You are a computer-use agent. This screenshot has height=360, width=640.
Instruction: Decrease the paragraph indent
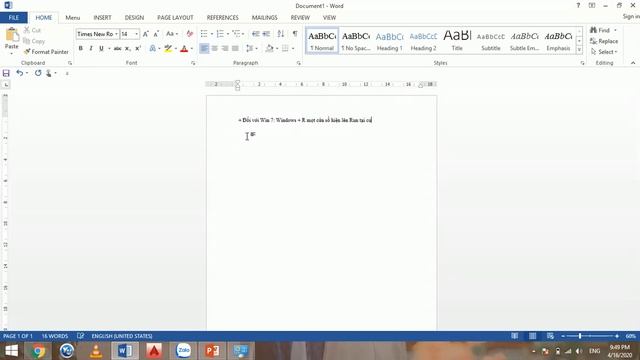pos(256,34)
